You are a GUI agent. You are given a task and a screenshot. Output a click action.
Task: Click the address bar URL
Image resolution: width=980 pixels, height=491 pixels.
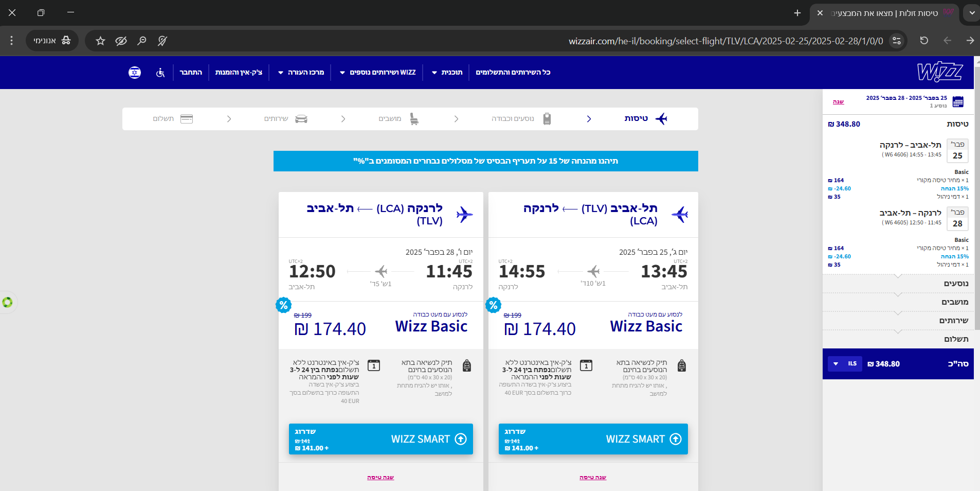tap(725, 41)
